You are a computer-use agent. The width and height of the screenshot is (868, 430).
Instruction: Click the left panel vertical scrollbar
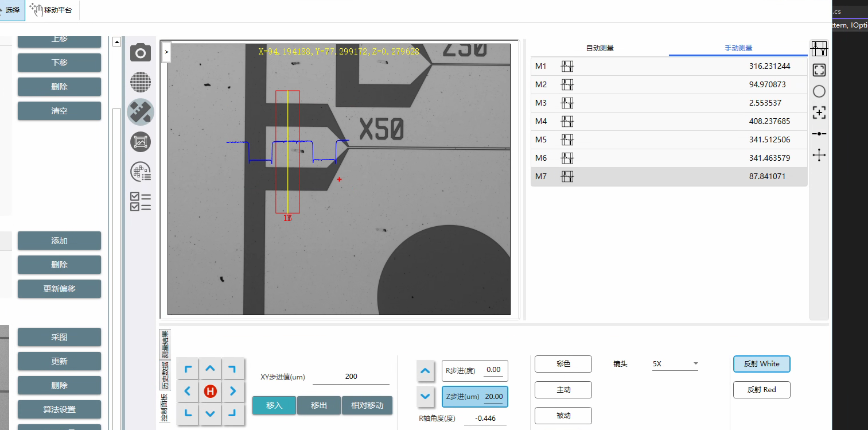pos(116,230)
